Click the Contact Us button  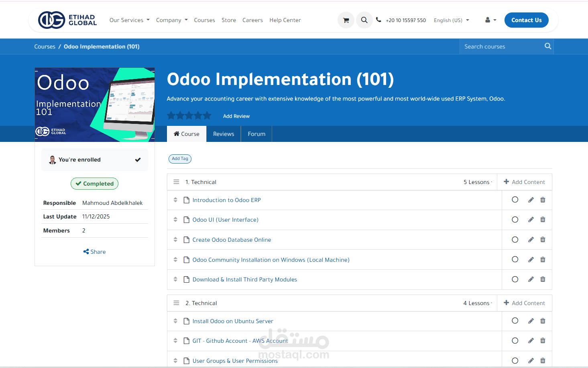click(527, 20)
